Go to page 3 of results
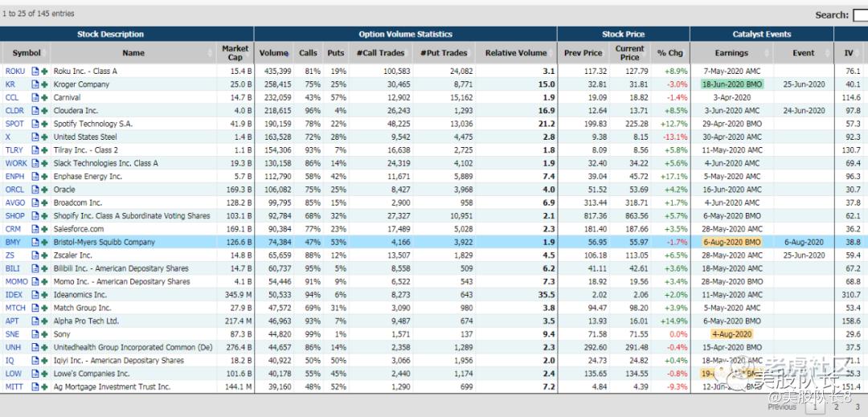The width and height of the screenshot is (868, 417). click(858, 407)
